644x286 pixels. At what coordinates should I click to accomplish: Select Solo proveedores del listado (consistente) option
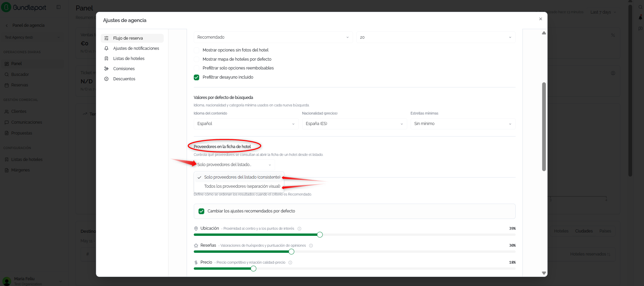coord(239,177)
